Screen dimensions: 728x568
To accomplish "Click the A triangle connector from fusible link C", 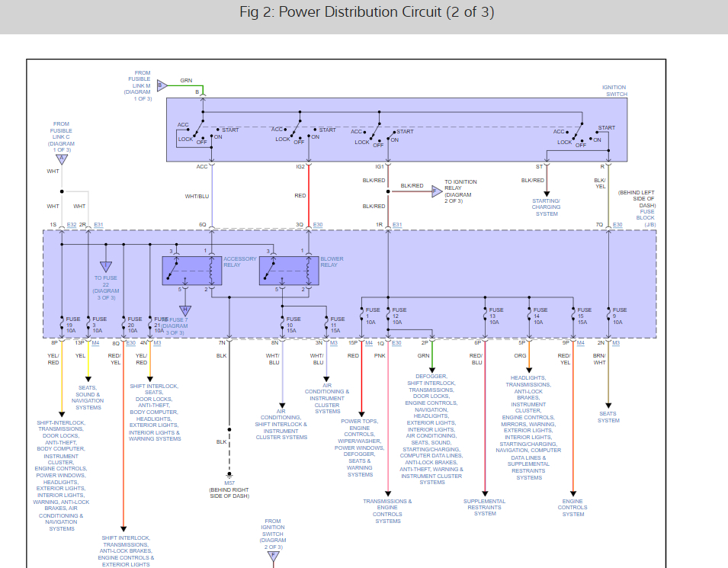I will click(x=62, y=159).
